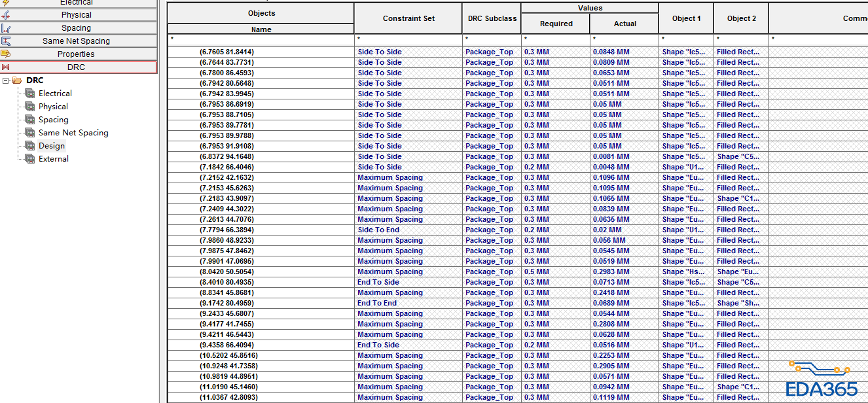This screenshot has width=868, height=403.
Task: Click the Same Net Spacing section icon
Action: click(6, 41)
